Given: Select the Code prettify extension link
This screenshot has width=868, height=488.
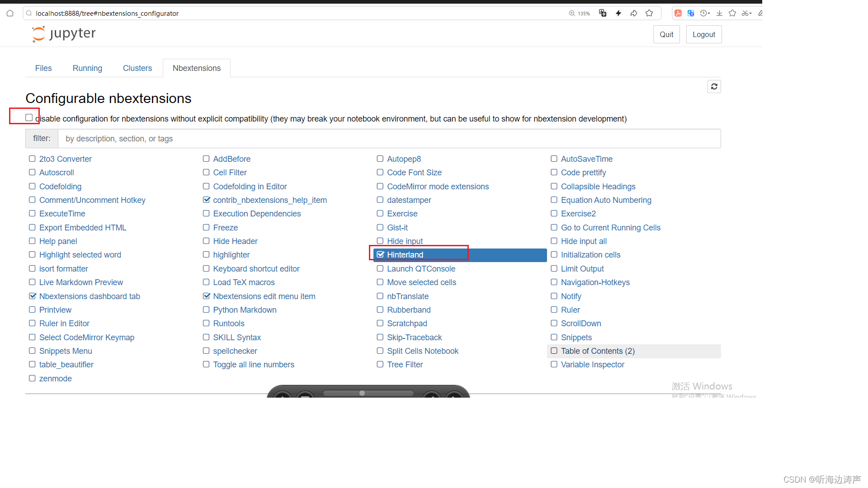Looking at the screenshot, I should tap(583, 173).
